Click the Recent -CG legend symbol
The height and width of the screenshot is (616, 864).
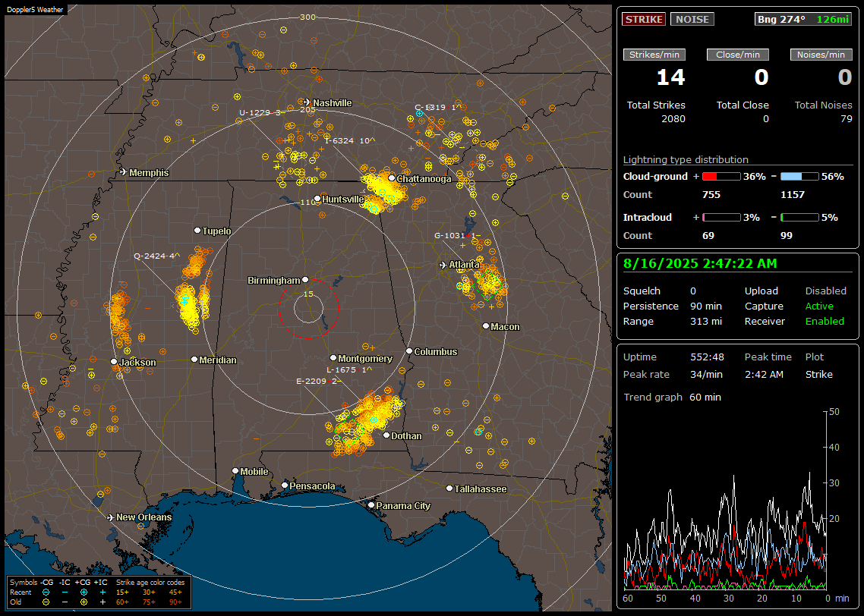click(x=46, y=592)
